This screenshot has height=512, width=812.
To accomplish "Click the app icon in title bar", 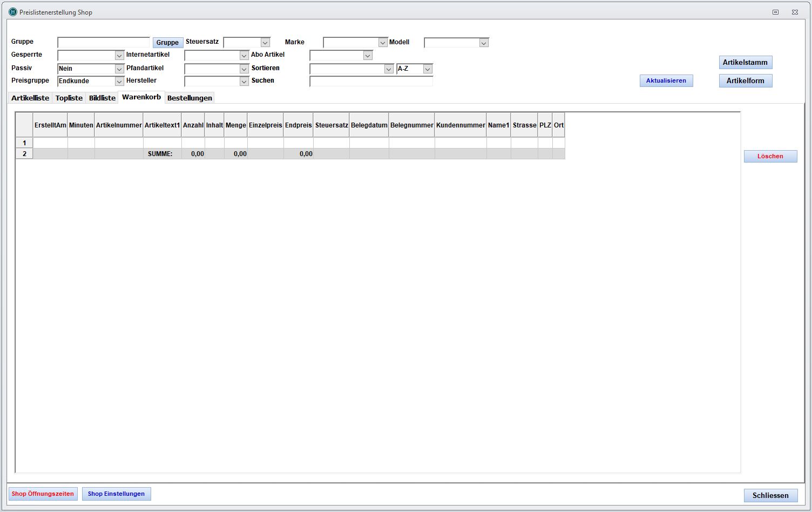I will tap(13, 12).
